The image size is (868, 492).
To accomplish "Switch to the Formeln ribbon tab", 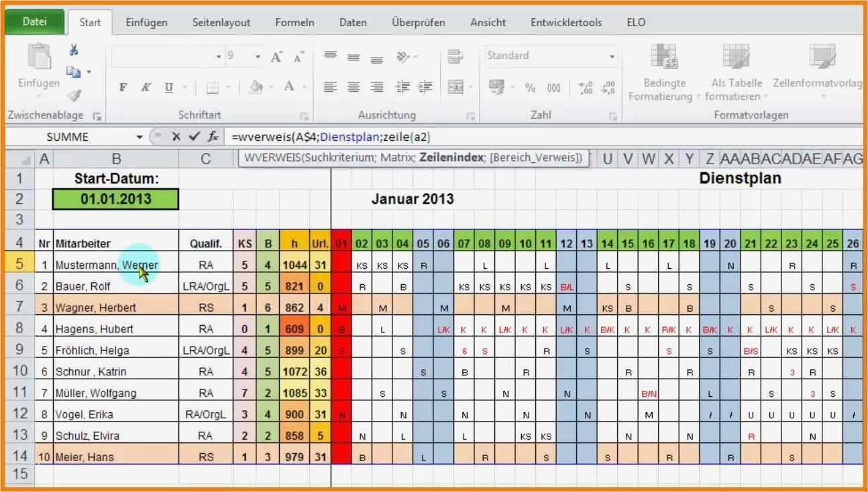I will 294,22.
